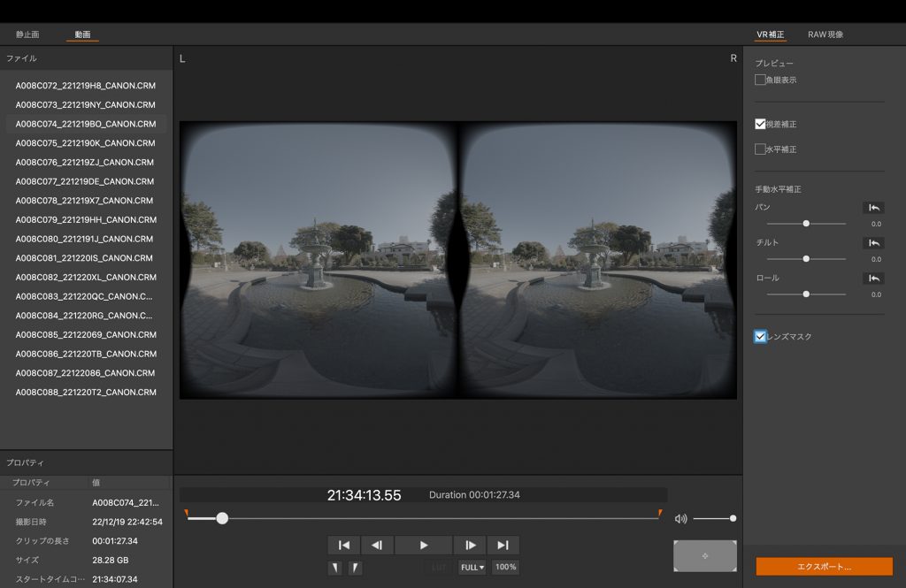Click the speaker icon next to volume slider

coord(679,518)
